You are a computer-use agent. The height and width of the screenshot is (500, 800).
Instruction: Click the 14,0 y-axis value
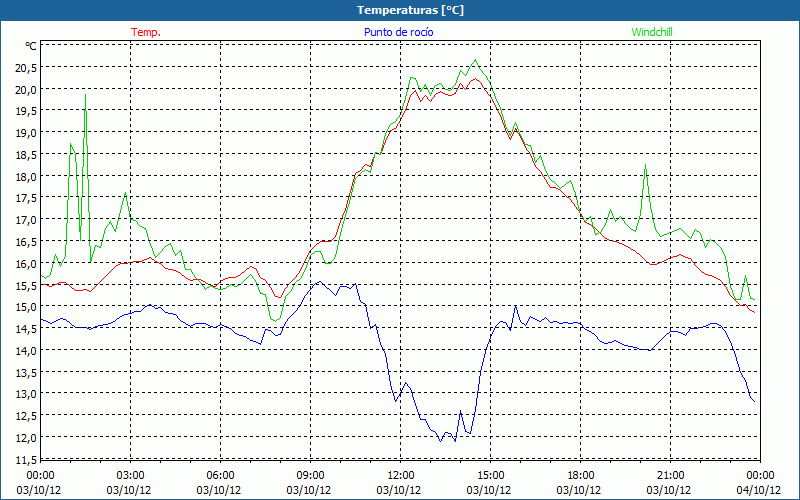tap(26, 351)
